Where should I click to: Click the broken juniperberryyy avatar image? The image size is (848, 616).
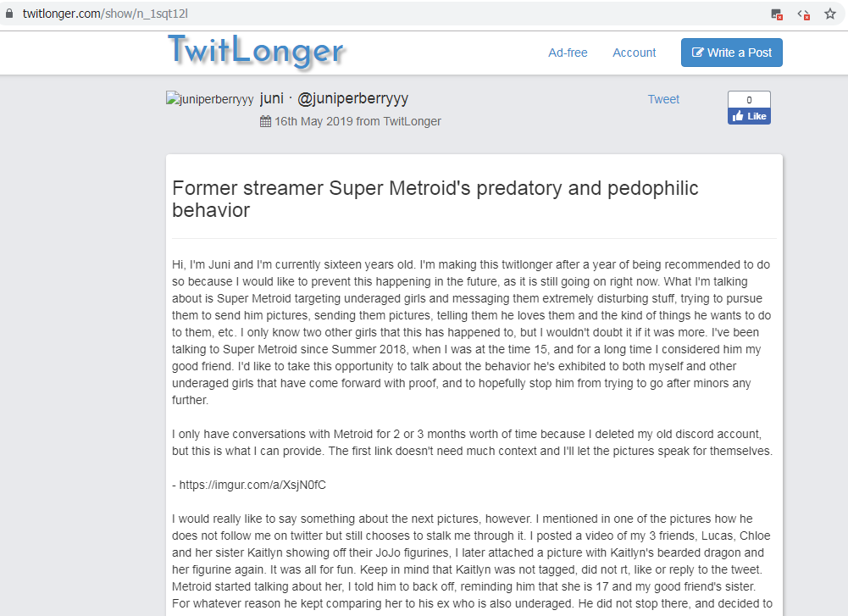210,99
